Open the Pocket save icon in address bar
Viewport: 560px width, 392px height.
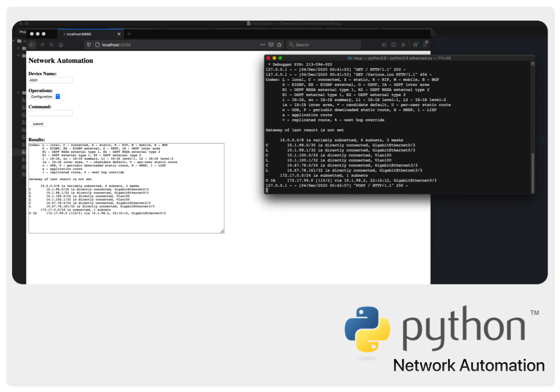click(x=271, y=45)
